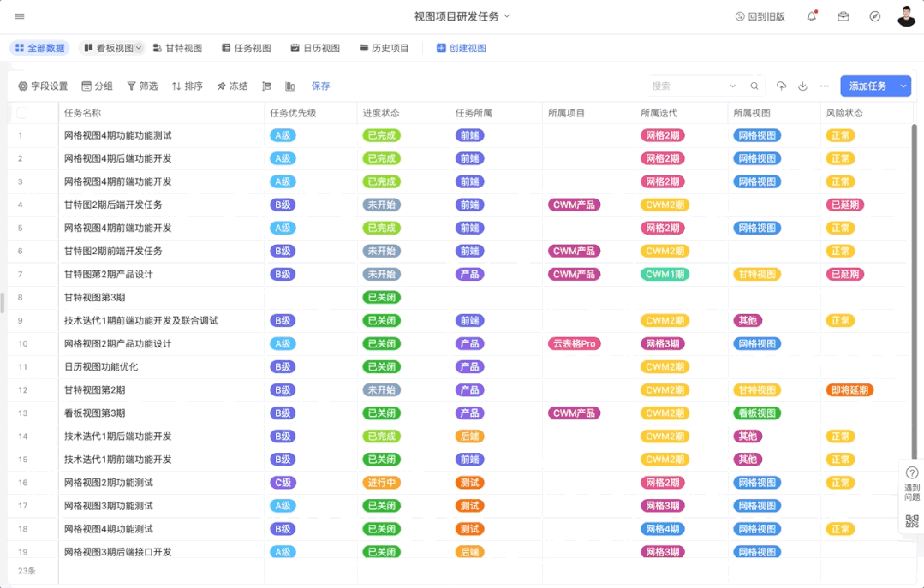The height and width of the screenshot is (588, 924).
Task: Open the briefcase toolbox icon
Action: tap(843, 16)
